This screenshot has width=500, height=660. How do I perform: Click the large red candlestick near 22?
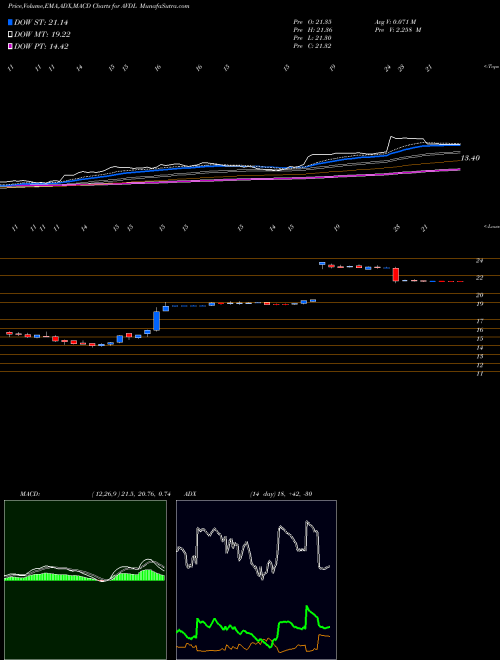pyautogui.click(x=396, y=275)
